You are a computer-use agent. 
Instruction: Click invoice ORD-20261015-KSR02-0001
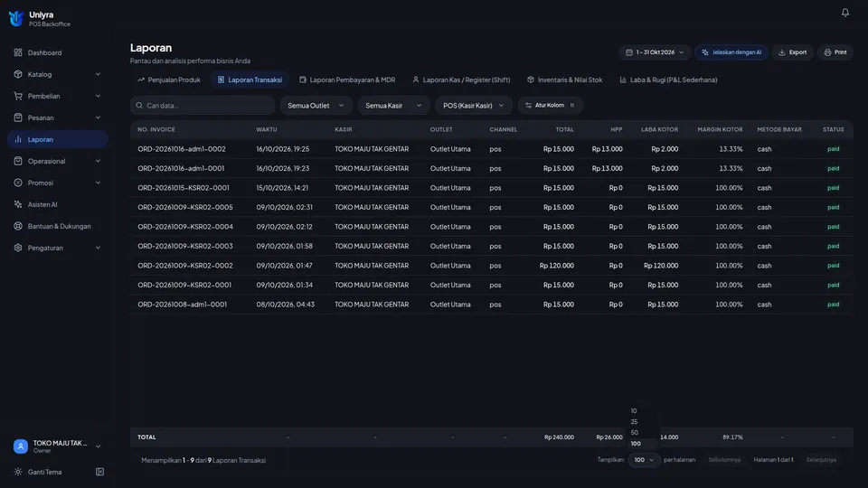(184, 188)
